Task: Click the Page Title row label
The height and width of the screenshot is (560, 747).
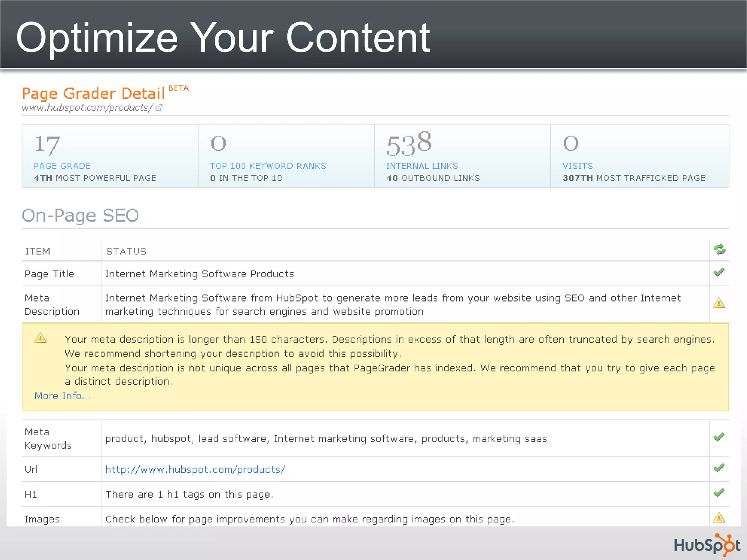Action: (x=49, y=274)
